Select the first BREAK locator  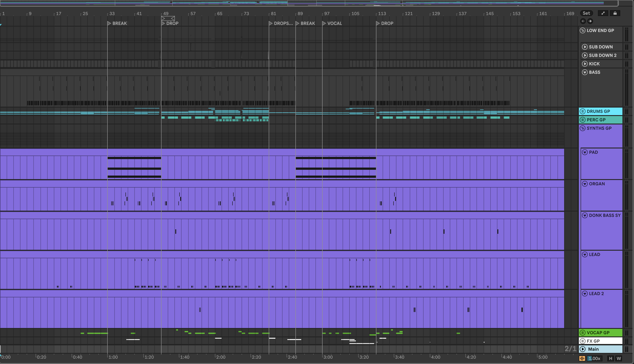109,23
